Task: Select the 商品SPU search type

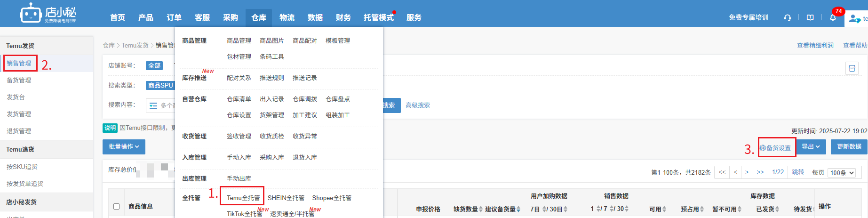Action: (160, 85)
